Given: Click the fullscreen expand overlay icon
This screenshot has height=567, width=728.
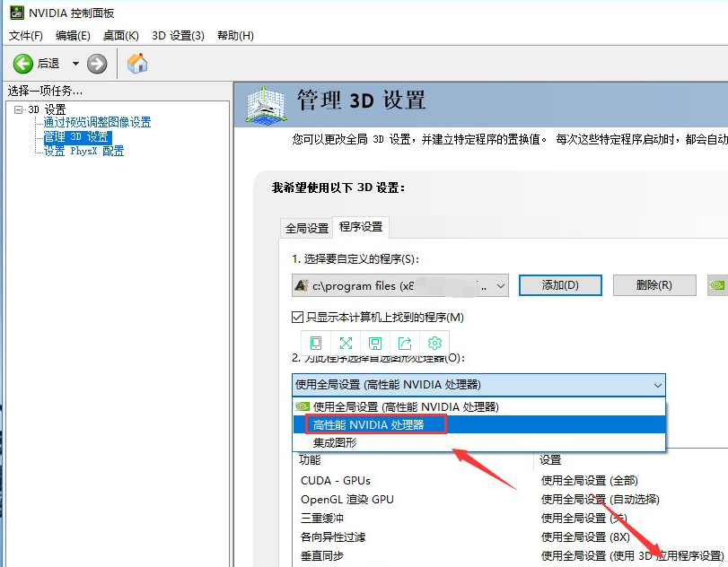Looking at the screenshot, I should click(346, 343).
